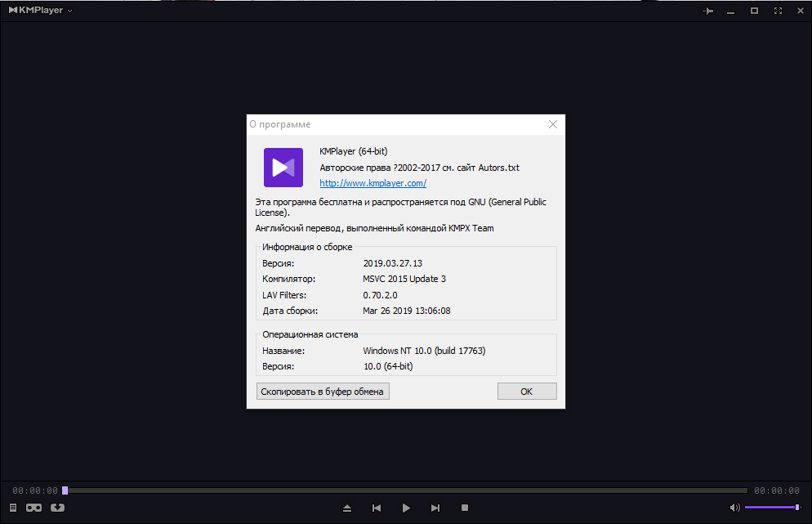Close the О программе dialog
This screenshot has height=524, width=812.
pos(553,124)
